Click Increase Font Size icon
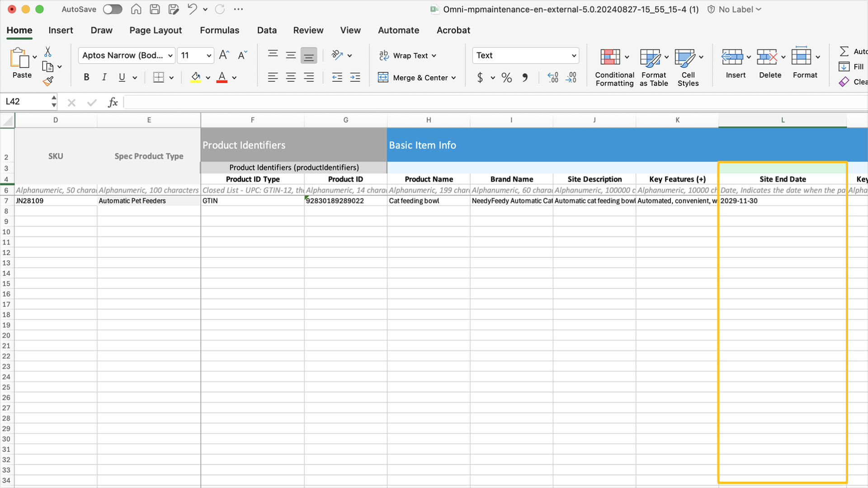Image resolution: width=868 pixels, height=488 pixels. pyautogui.click(x=224, y=55)
